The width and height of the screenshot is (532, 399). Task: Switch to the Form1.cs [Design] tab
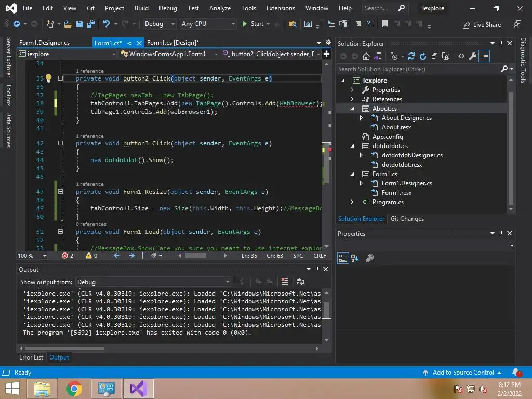pos(172,43)
